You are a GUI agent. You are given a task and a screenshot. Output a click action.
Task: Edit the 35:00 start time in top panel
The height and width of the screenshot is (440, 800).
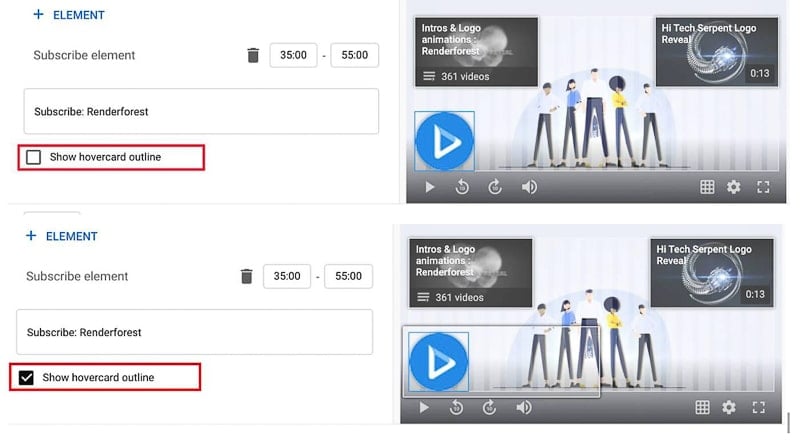coord(293,55)
